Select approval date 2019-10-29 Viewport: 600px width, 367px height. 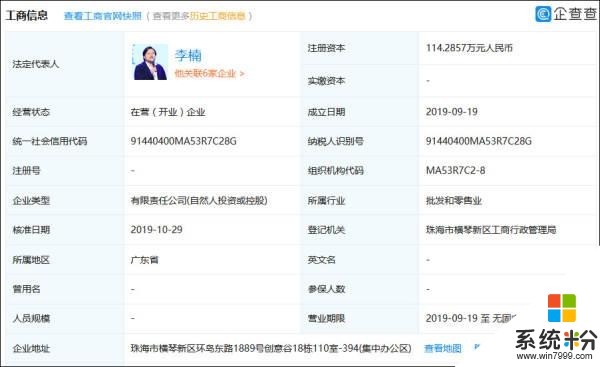157,230
